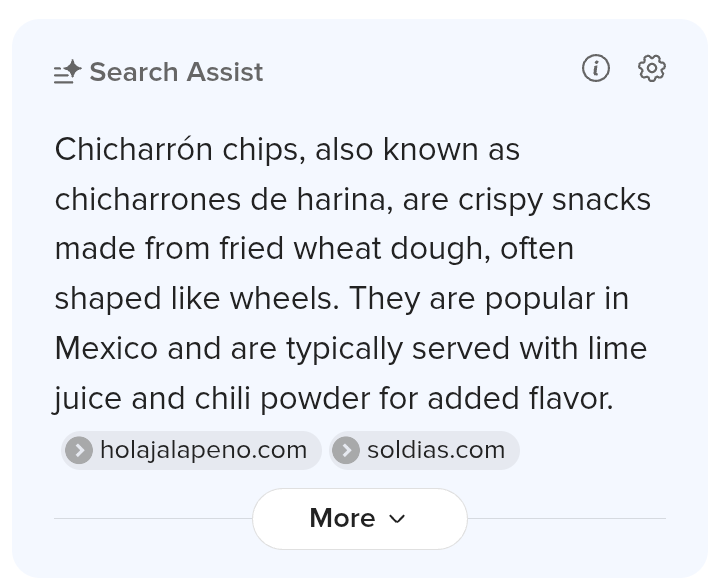
Task: Open the info icon for Search Assist
Action: point(596,68)
